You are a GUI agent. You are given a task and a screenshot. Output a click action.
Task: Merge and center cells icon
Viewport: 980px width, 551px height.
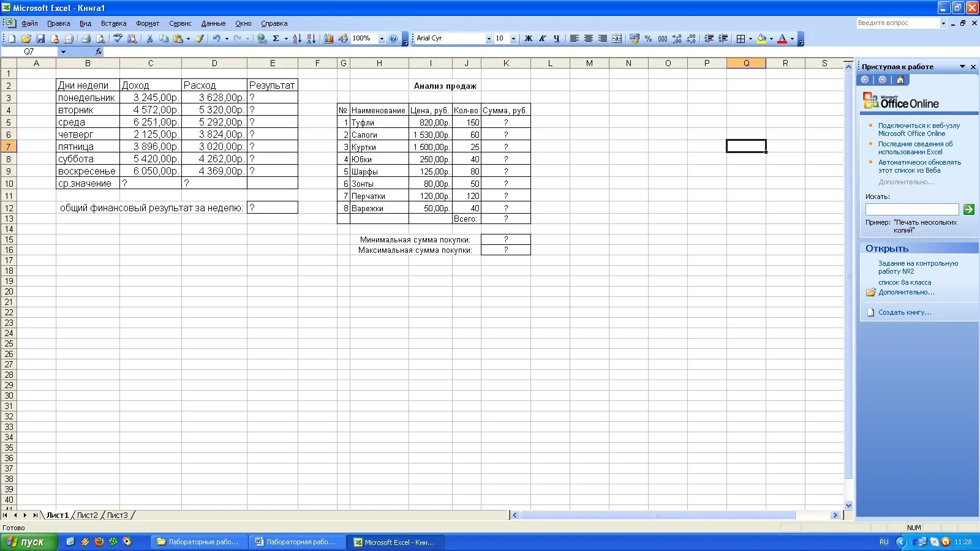coord(617,39)
